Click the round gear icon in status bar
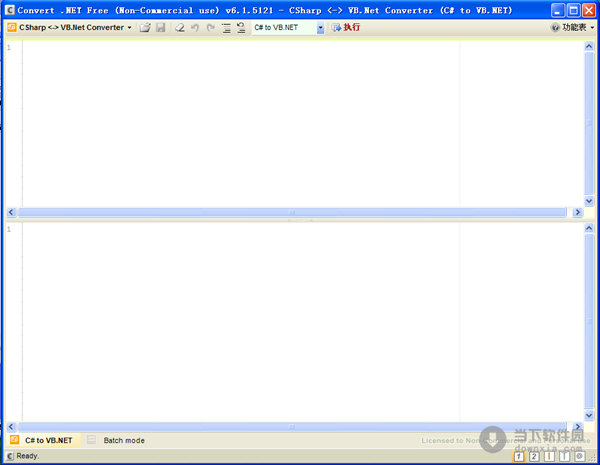Screen dimensions: 600x465 (x=580, y=456)
